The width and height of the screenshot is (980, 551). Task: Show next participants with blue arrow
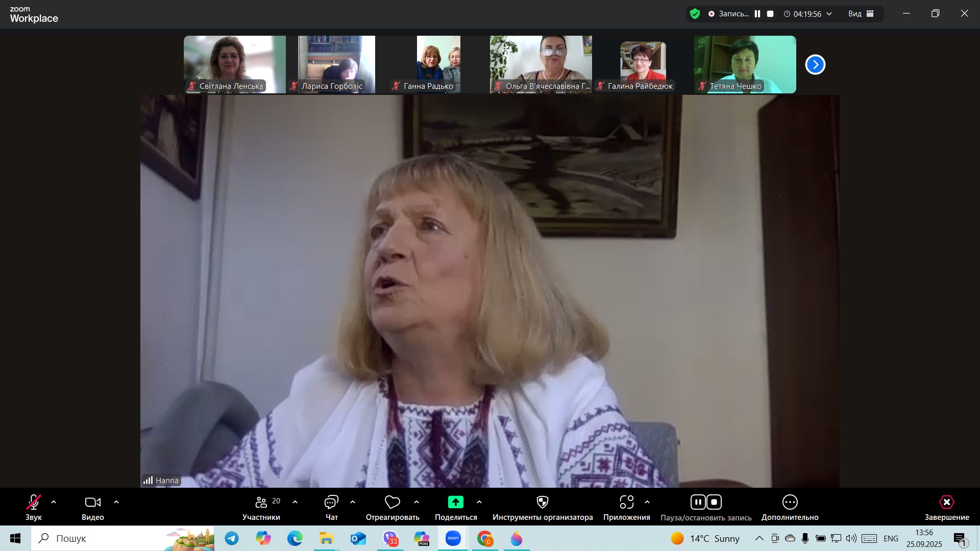click(815, 65)
